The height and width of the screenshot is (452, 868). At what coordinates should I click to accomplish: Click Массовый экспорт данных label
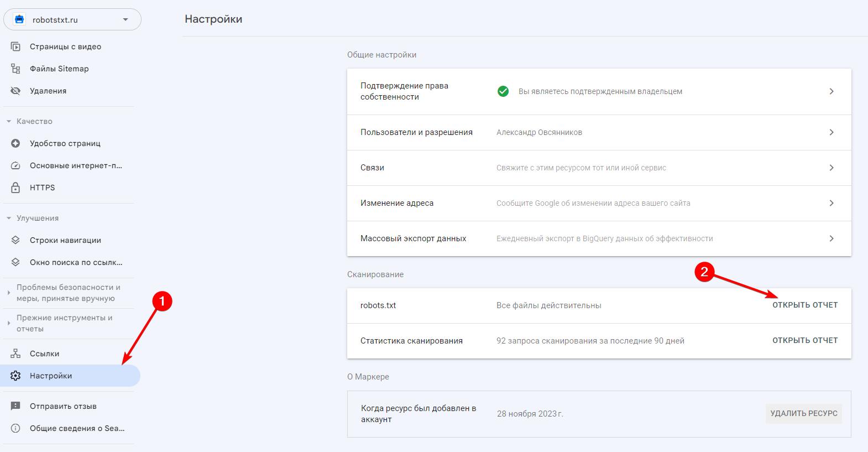[x=413, y=238]
